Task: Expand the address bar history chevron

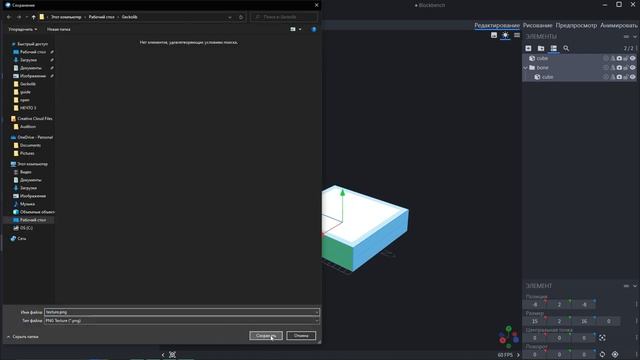Action: point(230,17)
